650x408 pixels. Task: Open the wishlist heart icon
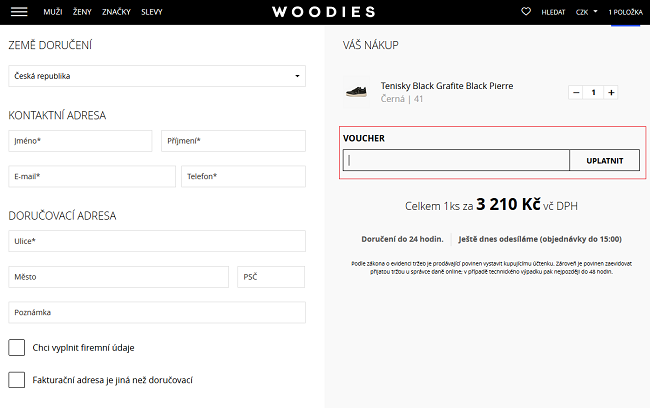[x=526, y=12]
